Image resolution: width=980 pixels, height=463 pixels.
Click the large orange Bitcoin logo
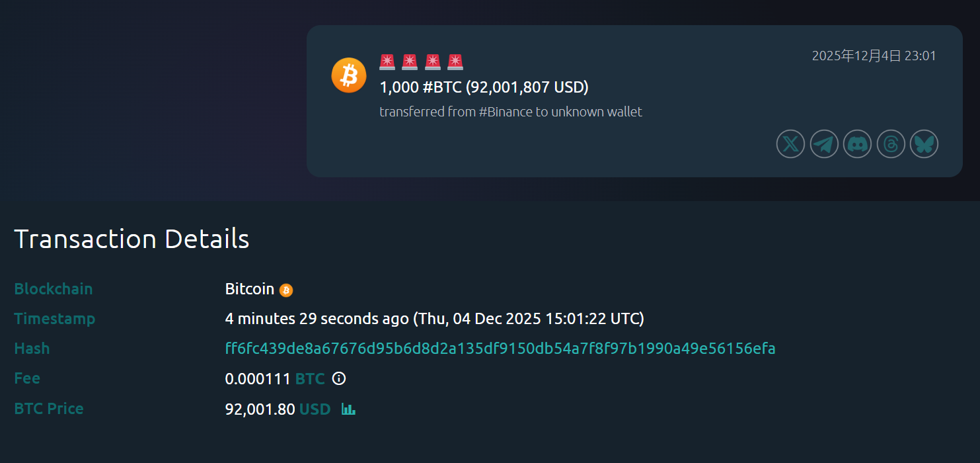348,75
